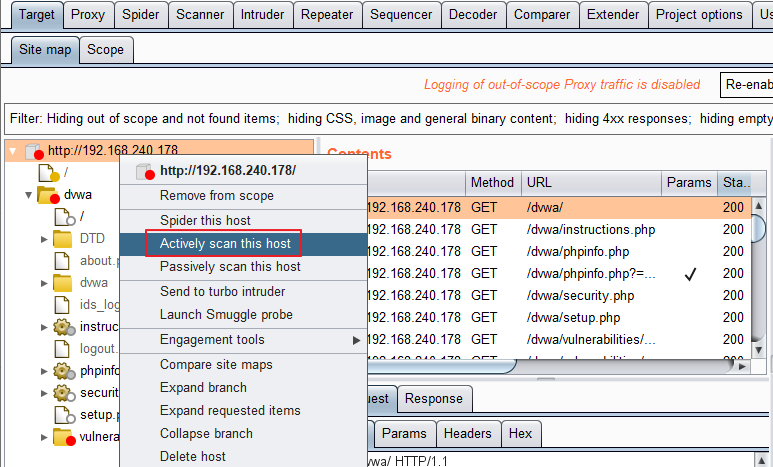Expand the phpinfo tree node
773x467 pixels.
[44, 371]
